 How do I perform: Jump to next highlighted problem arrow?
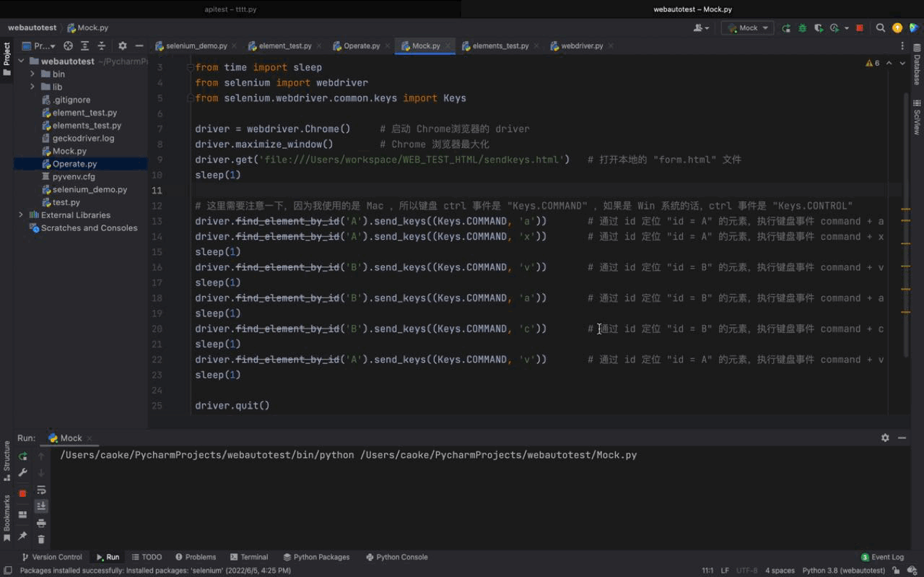pyautogui.click(x=902, y=64)
